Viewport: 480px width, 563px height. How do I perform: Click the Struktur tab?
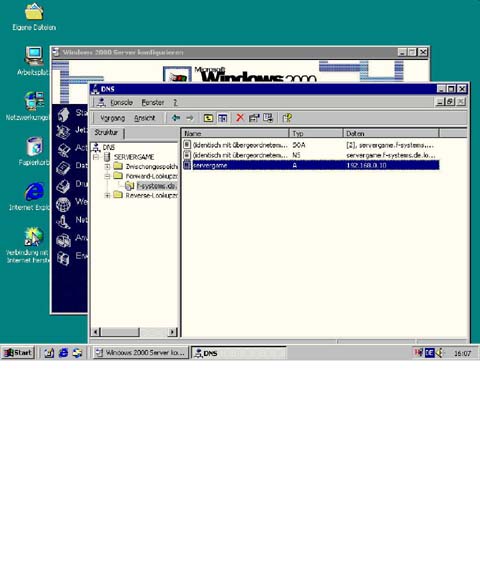106,132
